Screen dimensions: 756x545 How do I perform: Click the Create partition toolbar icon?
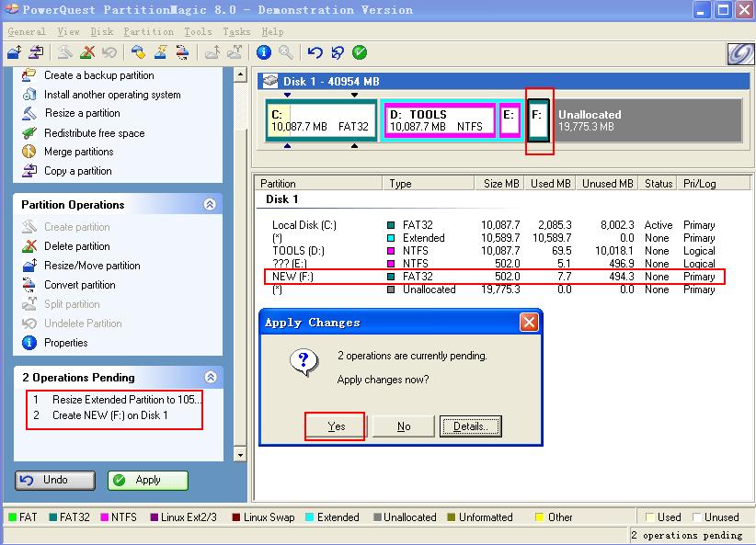click(x=65, y=52)
